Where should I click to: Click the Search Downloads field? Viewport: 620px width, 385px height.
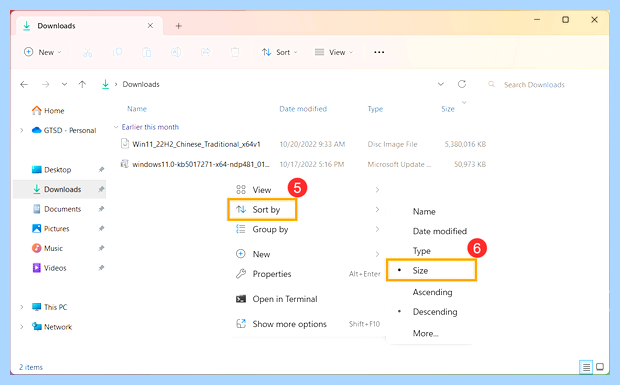(534, 85)
